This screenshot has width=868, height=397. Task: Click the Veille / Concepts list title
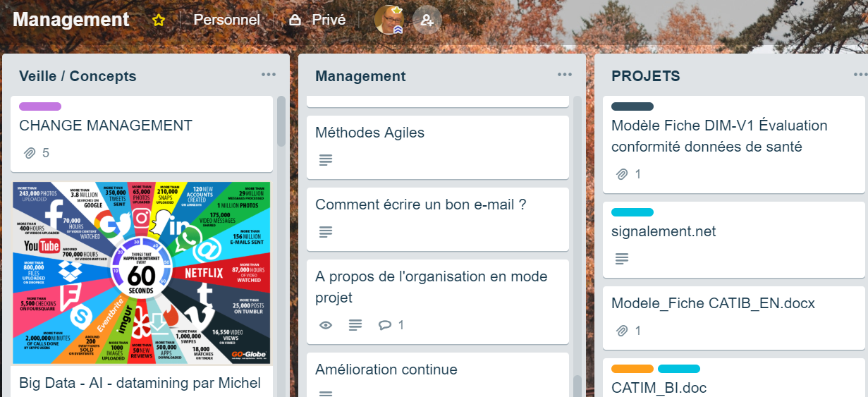coord(78,76)
